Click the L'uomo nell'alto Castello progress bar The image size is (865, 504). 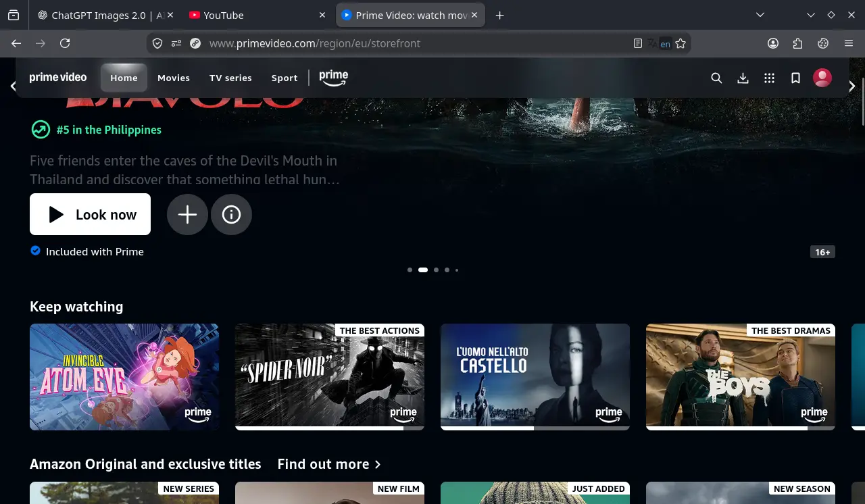535,428
